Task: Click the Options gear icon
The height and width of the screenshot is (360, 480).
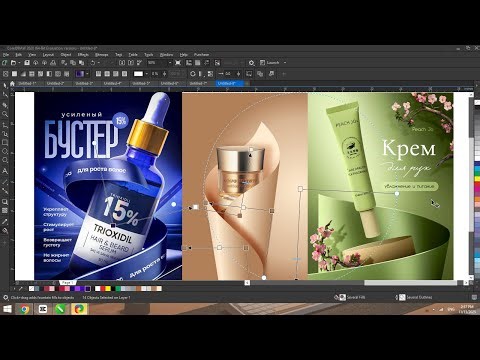Action: [x=252, y=63]
